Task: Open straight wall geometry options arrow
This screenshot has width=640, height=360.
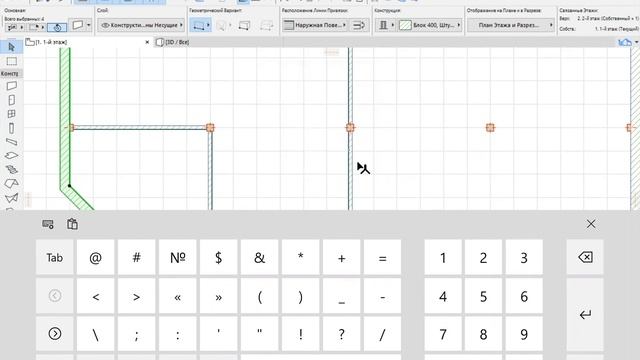Action: [209, 26]
